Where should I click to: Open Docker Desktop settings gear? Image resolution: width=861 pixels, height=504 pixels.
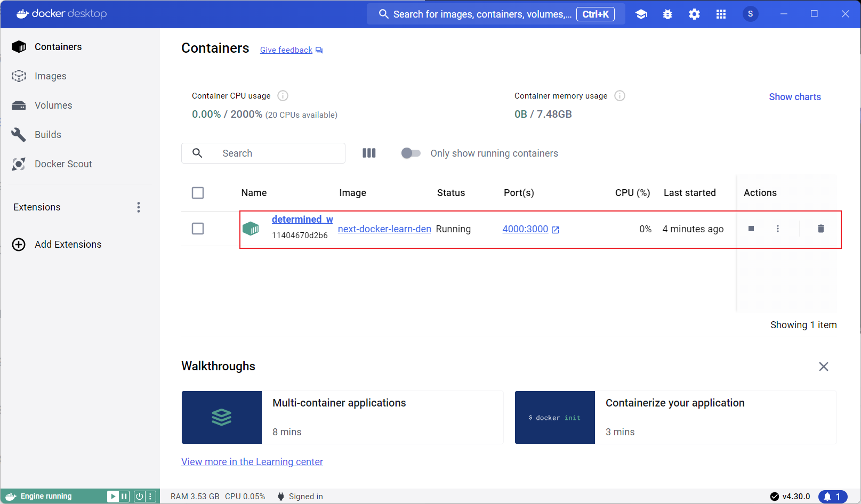694,14
